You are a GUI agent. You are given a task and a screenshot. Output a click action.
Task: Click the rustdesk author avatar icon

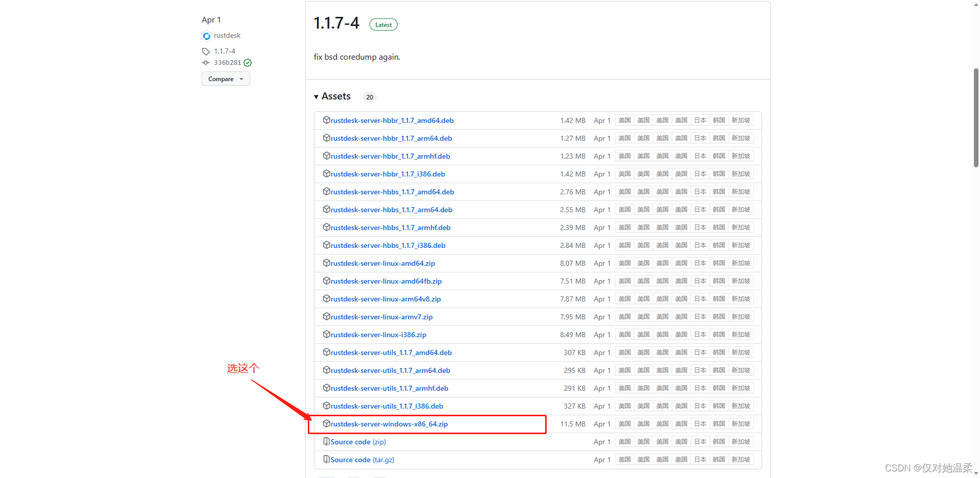pyautogui.click(x=206, y=36)
